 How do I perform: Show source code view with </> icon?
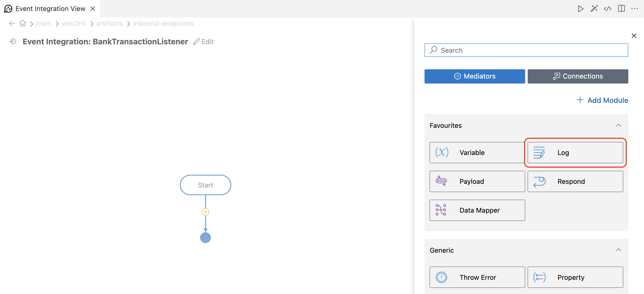(608, 9)
